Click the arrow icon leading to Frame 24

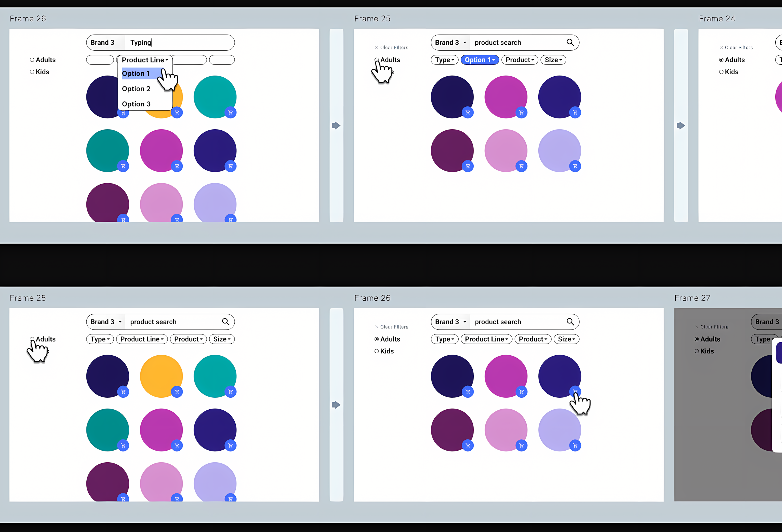[x=681, y=126]
